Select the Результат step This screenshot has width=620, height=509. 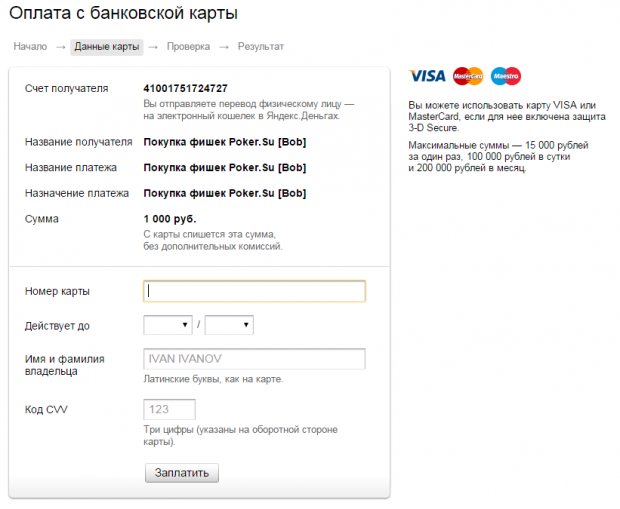click(261, 47)
